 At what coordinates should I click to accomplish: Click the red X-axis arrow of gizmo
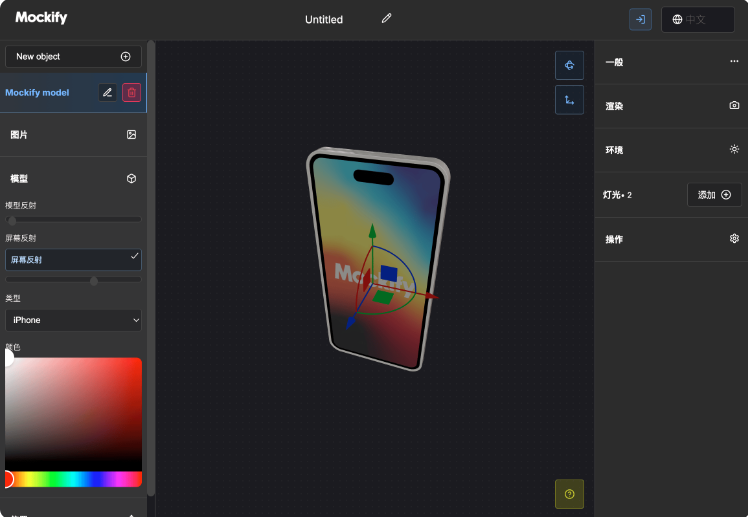coord(430,296)
